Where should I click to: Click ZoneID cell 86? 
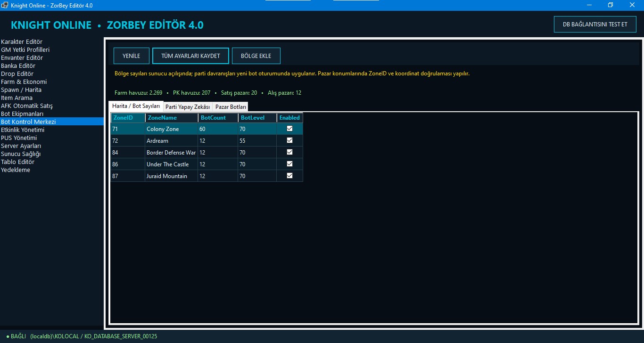tap(128, 164)
